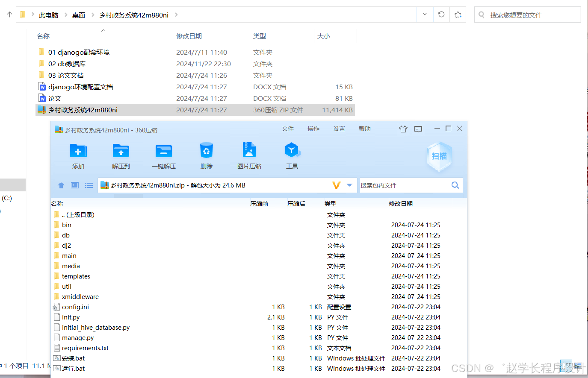Switch to list view icon in 360压缩
Image resolution: width=588 pixels, height=378 pixels.
coord(89,185)
